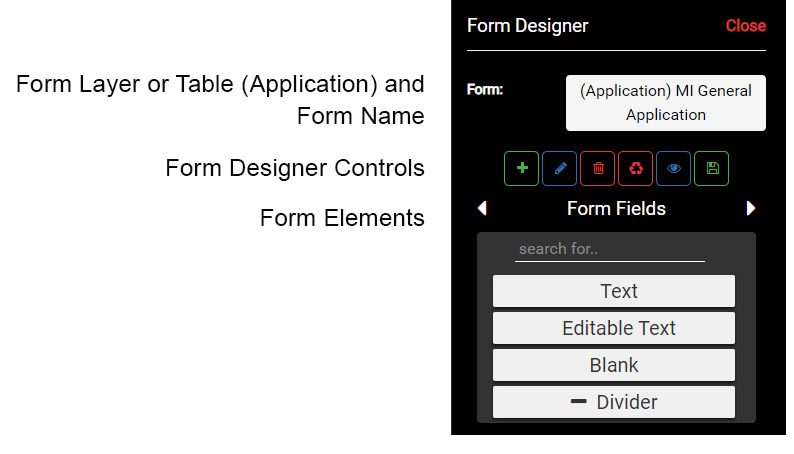
Task: Click the blue pencil edit form icon
Action: click(x=559, y=169)
